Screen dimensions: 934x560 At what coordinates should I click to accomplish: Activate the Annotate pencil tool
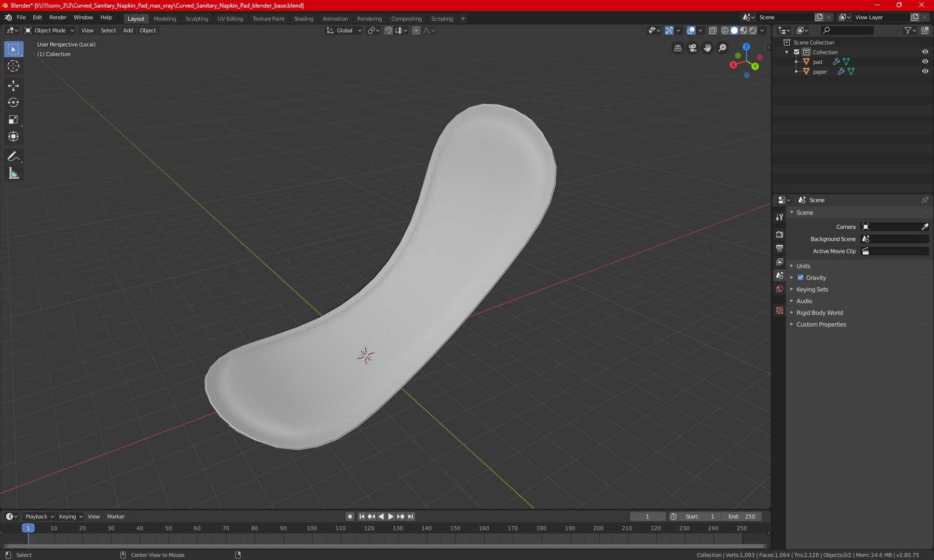click(13, 157)
